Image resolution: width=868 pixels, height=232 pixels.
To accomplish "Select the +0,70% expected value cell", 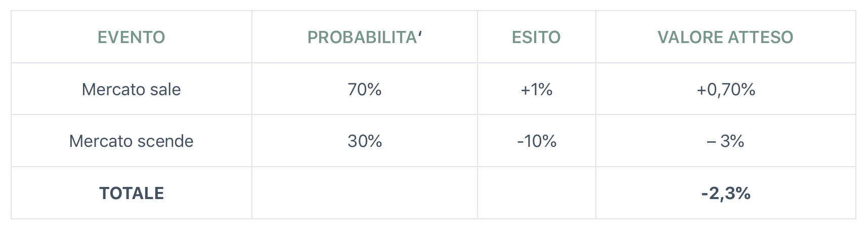I will [726, 90].
